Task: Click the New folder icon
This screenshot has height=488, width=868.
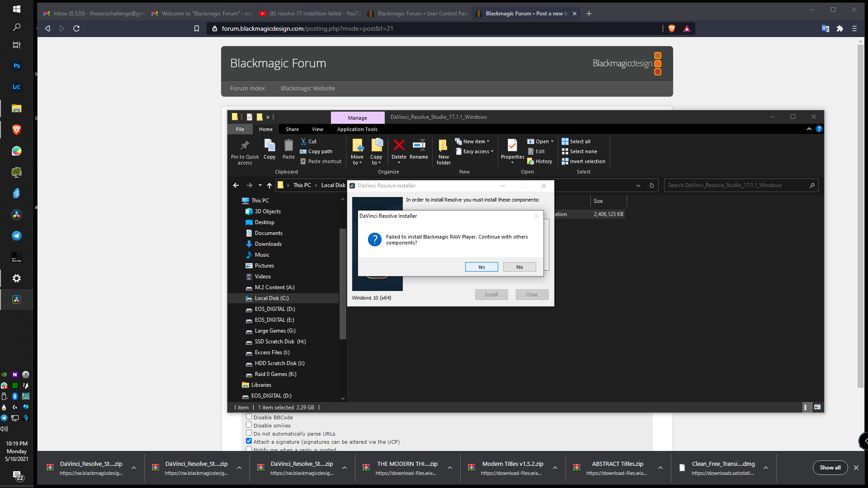Action: tap(443, 145)
